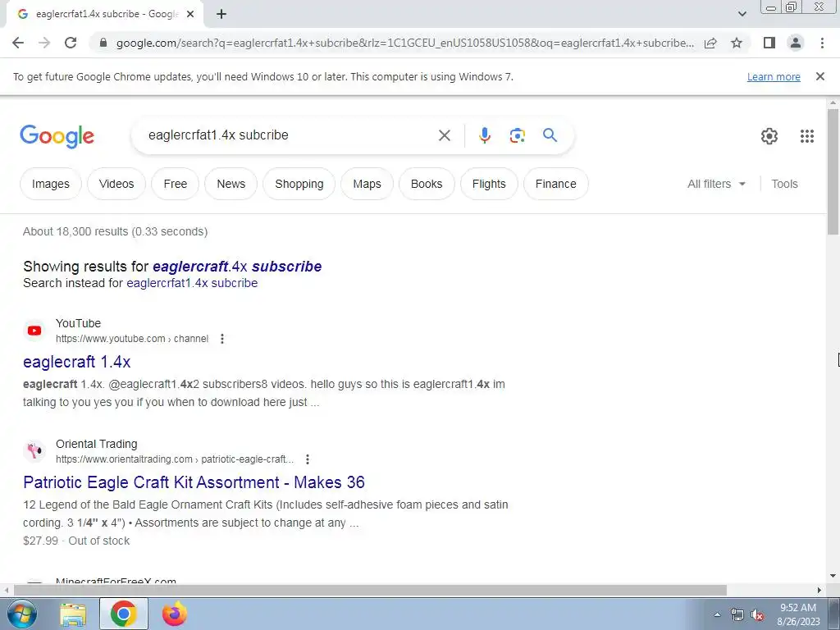
Task: Open Patriotic Eagle Craft Kit Assortment result
Action: coord(194,482)
